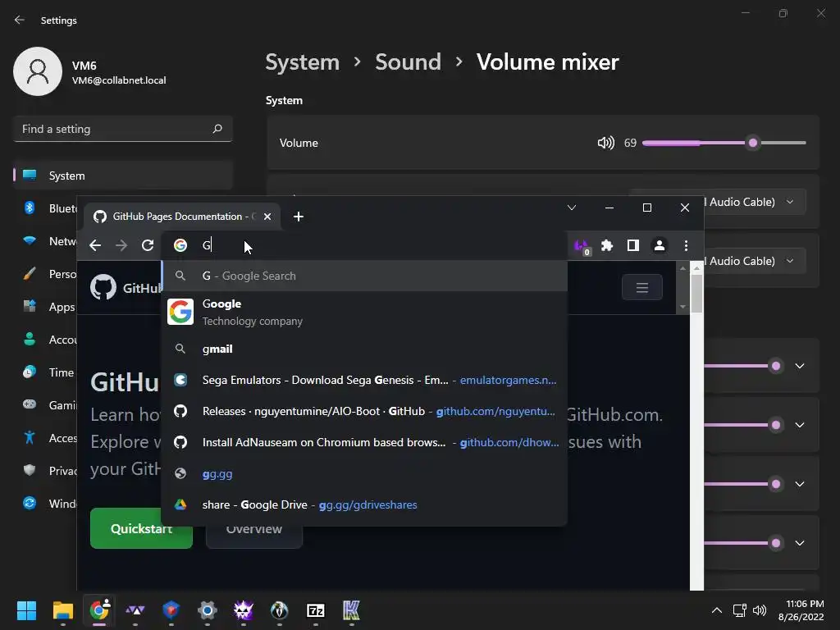Open the Privacy shield sidebar icon
The height and width of the screenshot is (630, 840).
tap(30, 470)
